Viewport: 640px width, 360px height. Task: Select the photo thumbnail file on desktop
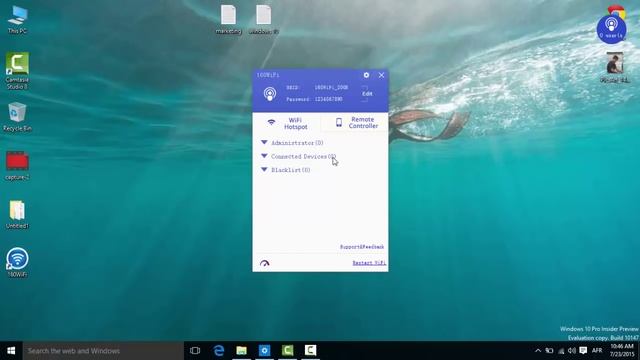615,67
